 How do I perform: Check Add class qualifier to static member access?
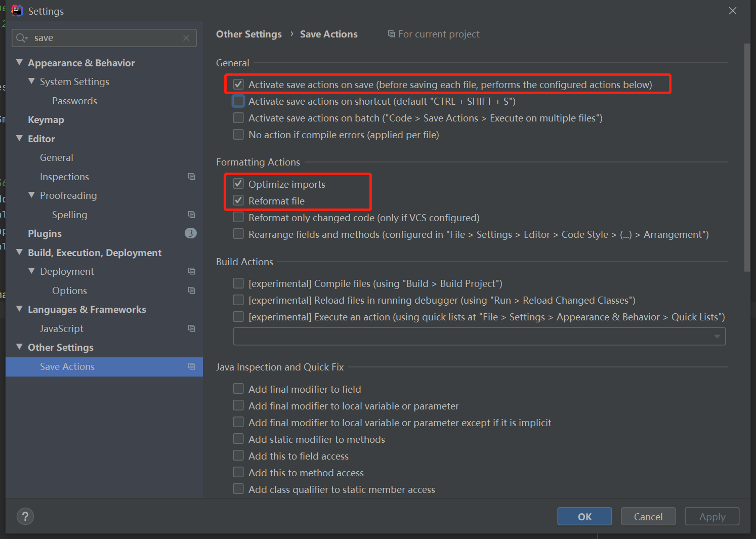tap(238, 489)
